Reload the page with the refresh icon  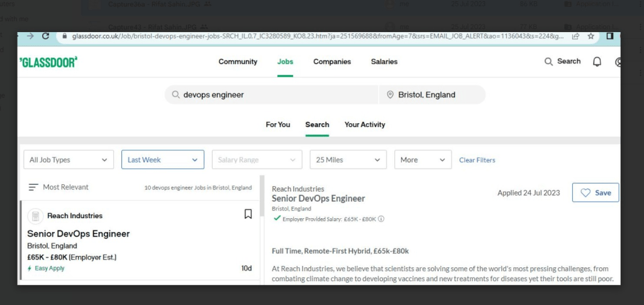pyautogui.click(x=45, y=36)
